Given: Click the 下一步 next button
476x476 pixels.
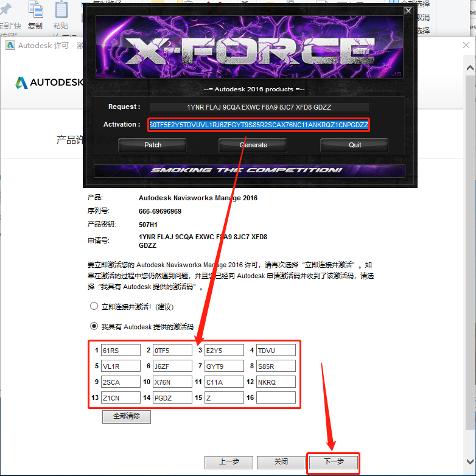Looking at the screenshot, I should click(x=334, y=462).
